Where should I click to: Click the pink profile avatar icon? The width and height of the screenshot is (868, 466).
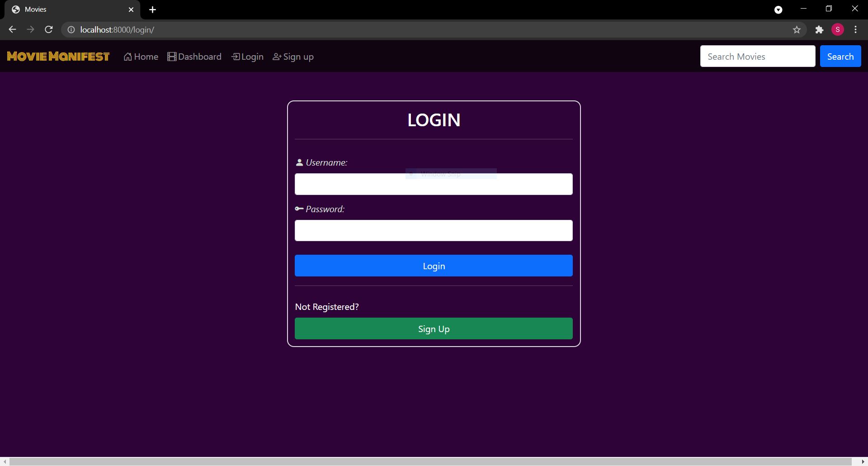pyautogui.click(x=838, y=29)
